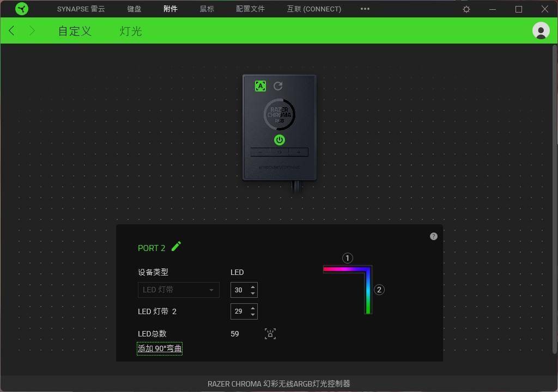
Task: Edit PORT 2 name with pencil icon
Action: point(176,246)
